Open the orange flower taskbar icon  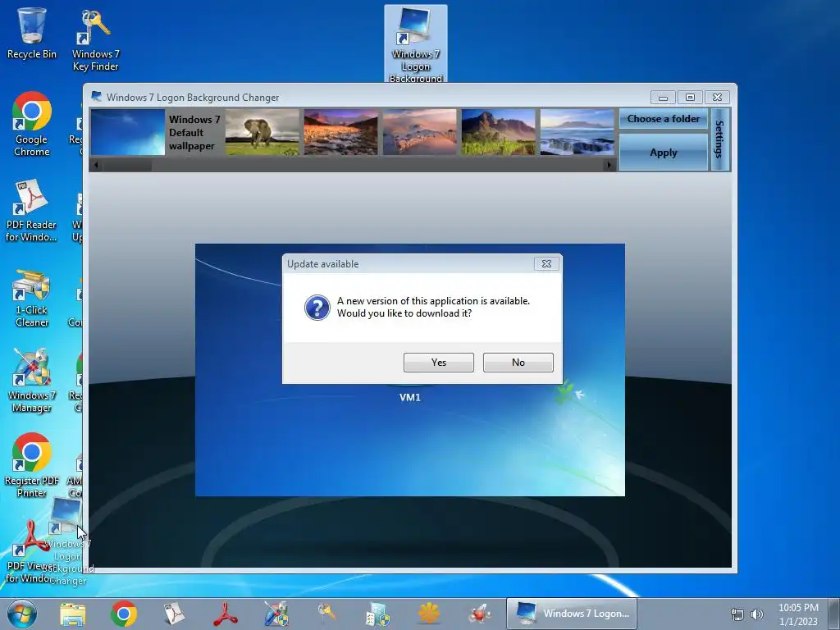(x=428, y=614)
